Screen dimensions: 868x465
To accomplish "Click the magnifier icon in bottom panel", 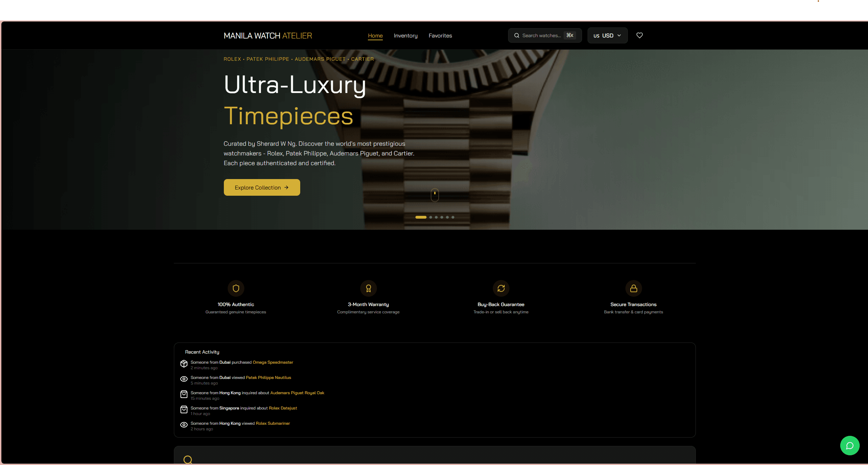I will coord(188,460).
